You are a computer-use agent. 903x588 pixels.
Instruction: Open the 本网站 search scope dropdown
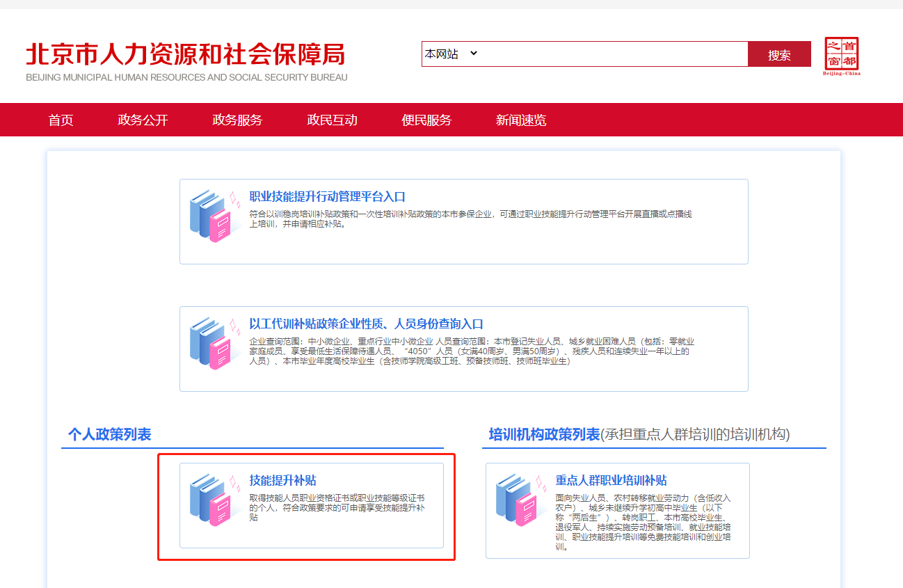pyautogui.click(x=452, y=54)
